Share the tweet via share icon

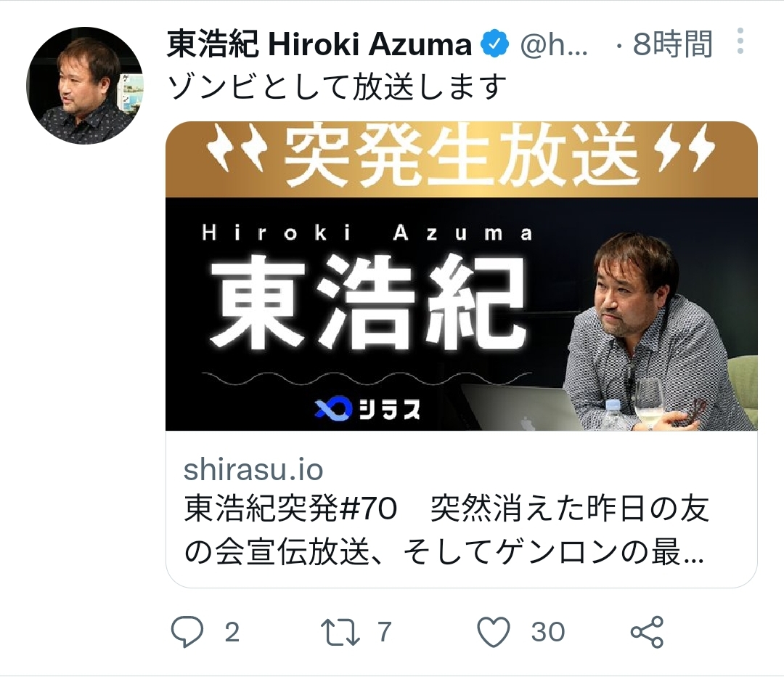click(647, 632)
